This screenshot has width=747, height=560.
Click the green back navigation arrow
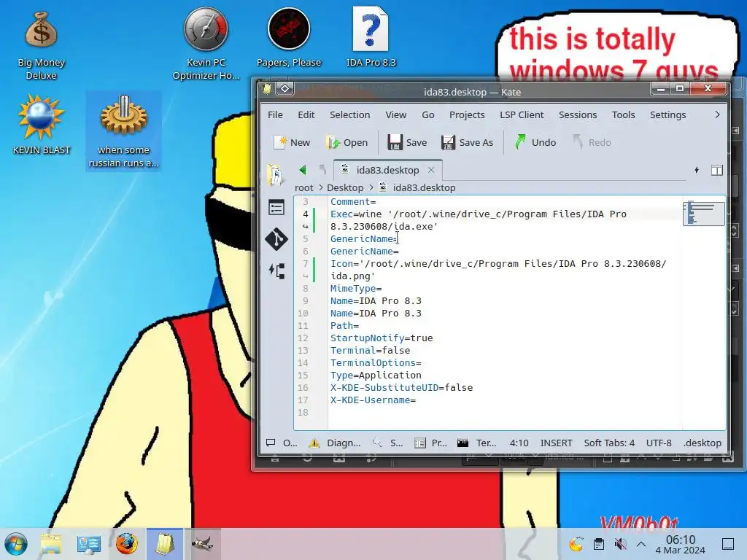[303, 169]
